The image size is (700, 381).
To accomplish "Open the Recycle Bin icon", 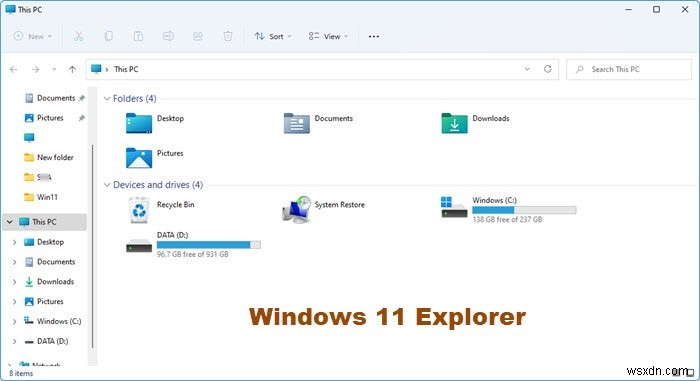I will 139,209.
